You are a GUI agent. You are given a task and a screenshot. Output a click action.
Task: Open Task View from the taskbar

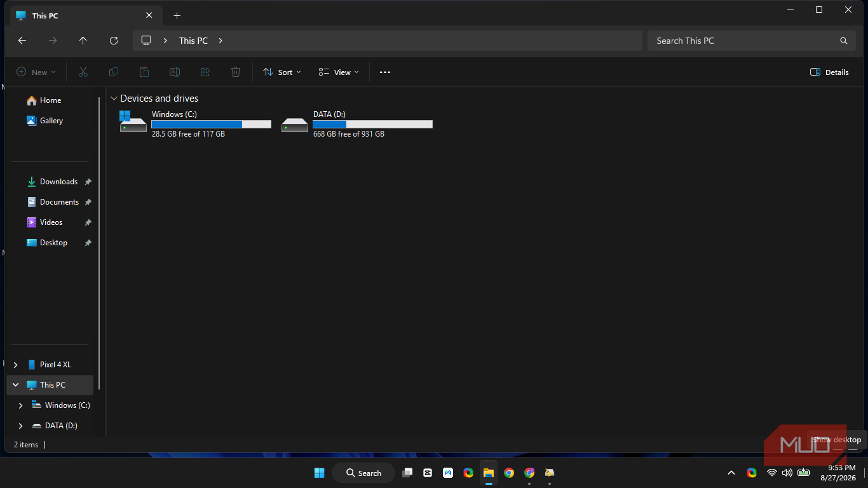(x=407, y=473)
